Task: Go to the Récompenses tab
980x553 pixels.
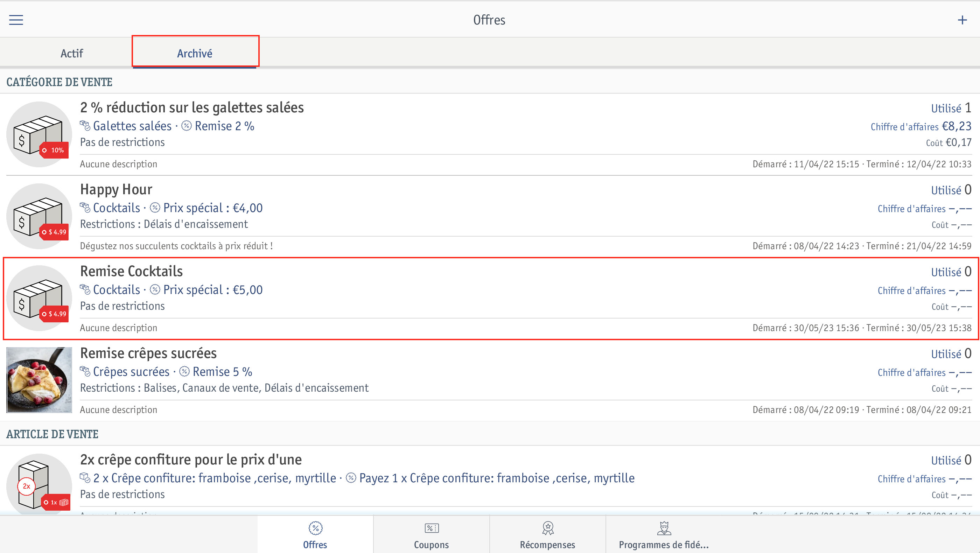Action: [547, 534]
